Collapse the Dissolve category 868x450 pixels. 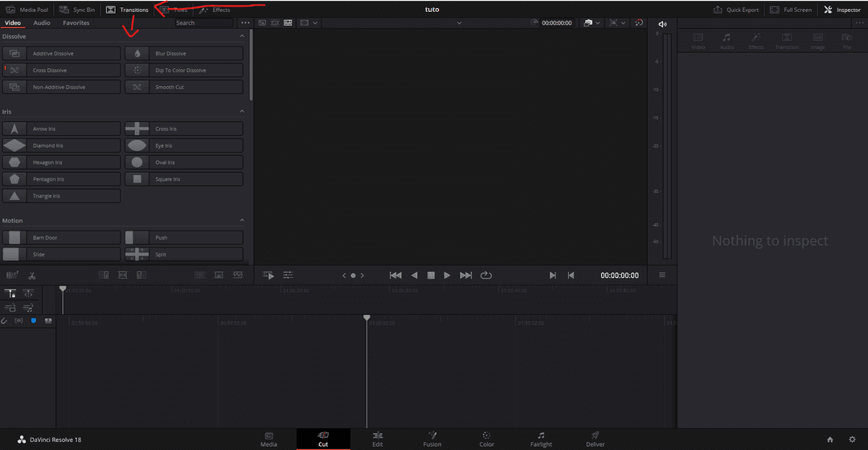(x=242, y=36)
